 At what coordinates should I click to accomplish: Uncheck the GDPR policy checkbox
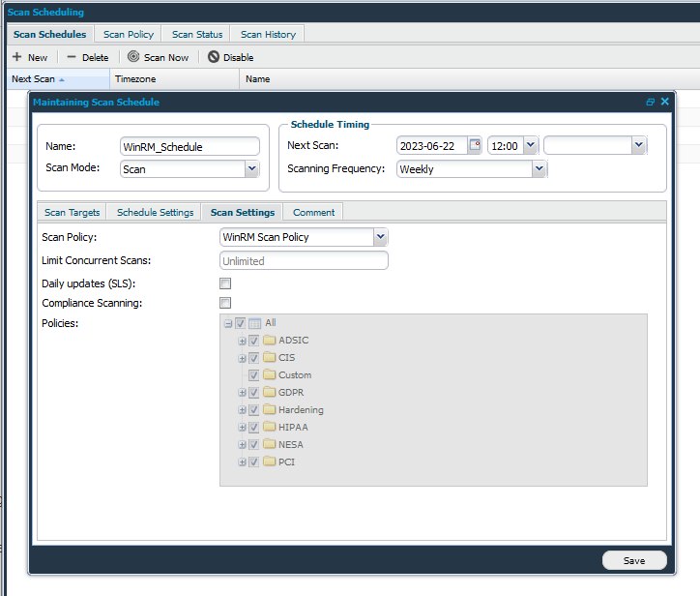pyautogui.click(x=253, y=393)
